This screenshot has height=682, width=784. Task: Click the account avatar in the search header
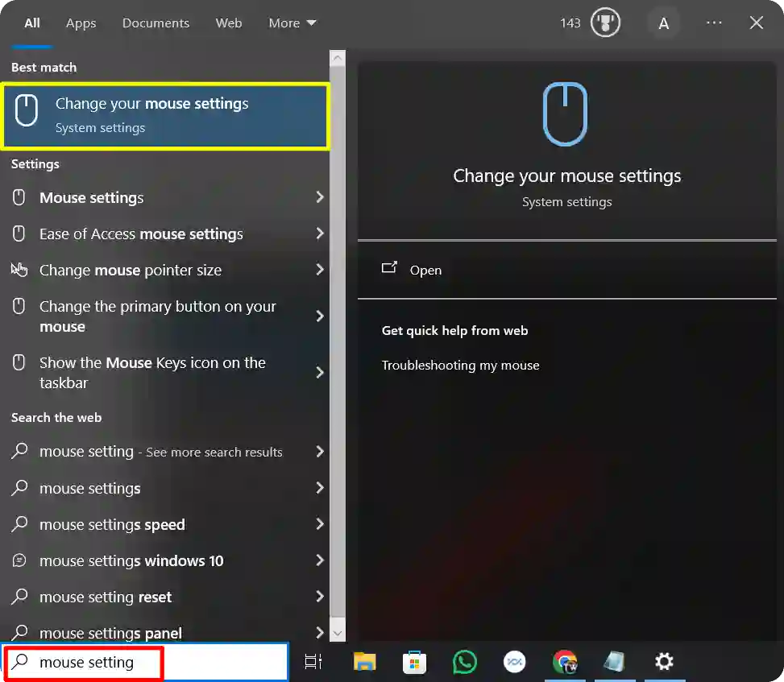pos(664,23)
